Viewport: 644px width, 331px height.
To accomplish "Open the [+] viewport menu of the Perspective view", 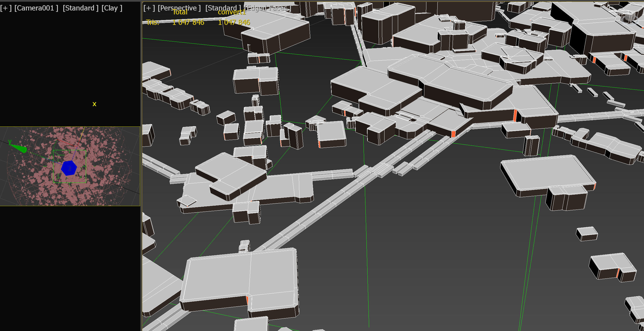I will (x=148, y=8).
